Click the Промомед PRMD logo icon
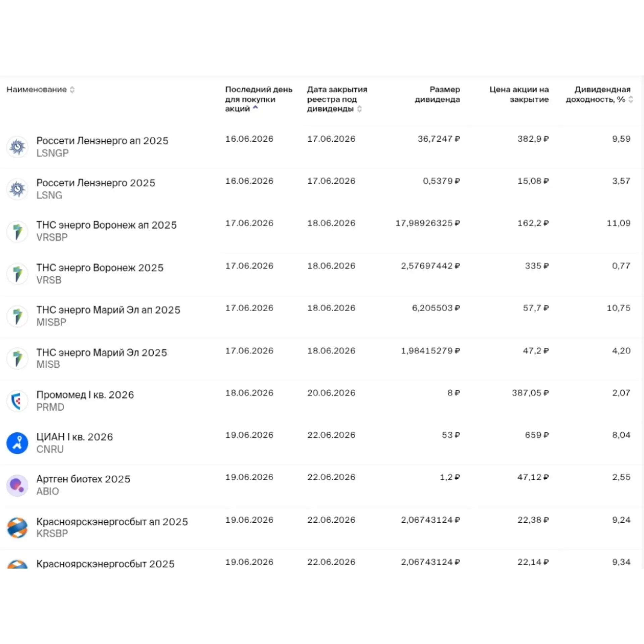644x644 pixels. coord(17,400)
